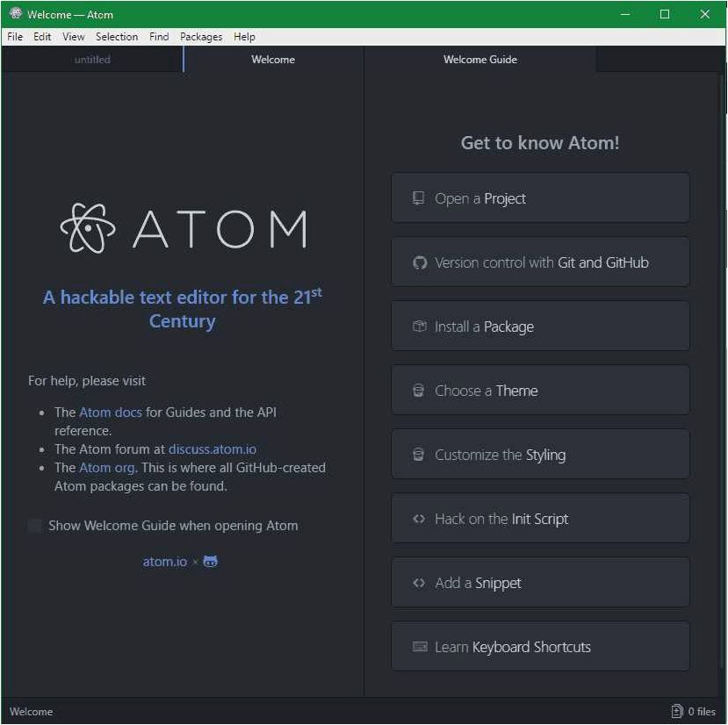Open the View menu
728x725 pixels.
click(74, 37)
